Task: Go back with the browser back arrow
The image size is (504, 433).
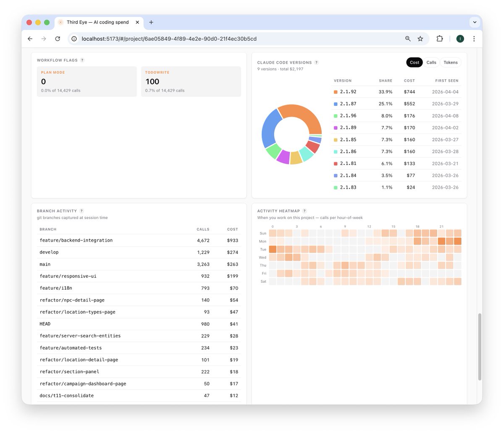Action: (30, 39)
